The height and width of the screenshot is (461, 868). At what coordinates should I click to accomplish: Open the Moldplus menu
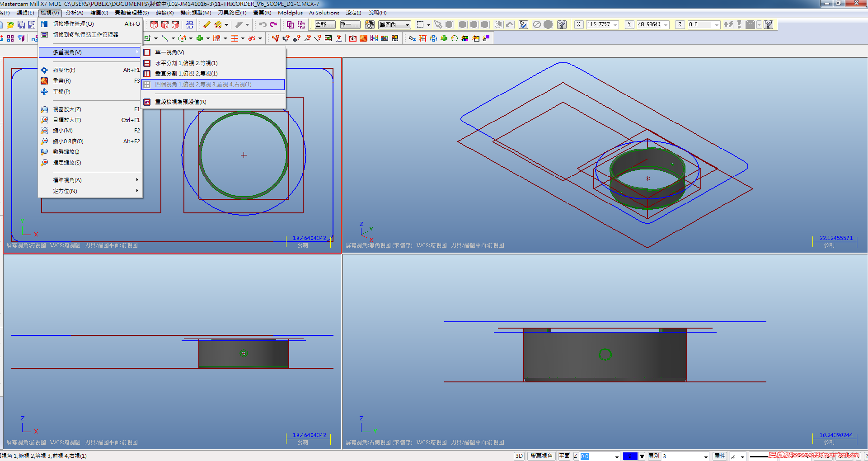click(290, 13)
